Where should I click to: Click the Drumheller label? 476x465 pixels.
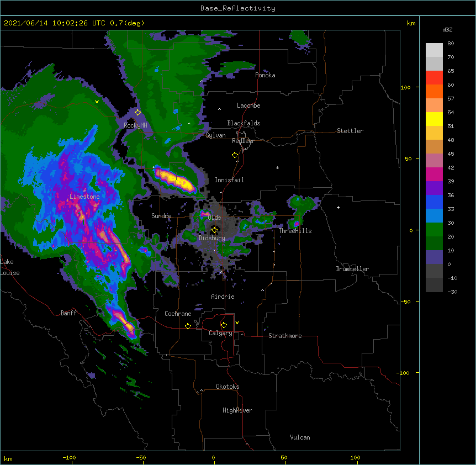[x=352, y=269]
